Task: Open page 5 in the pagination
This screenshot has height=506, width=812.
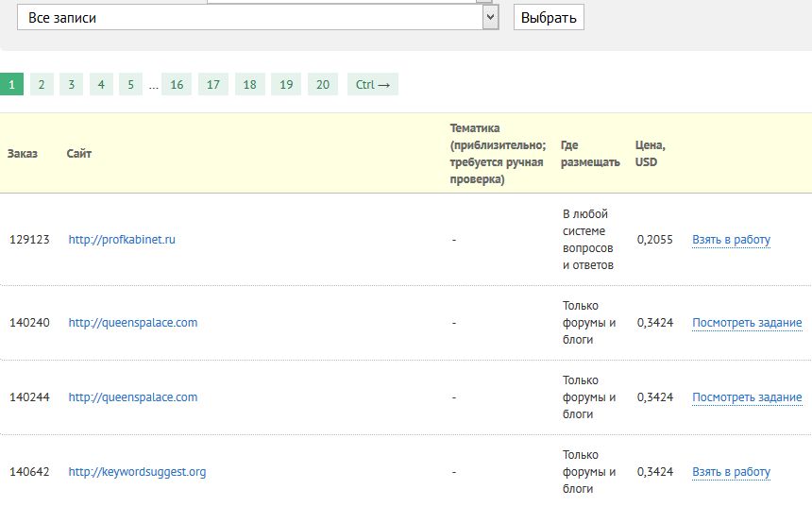Action: (x=130, y=84)
